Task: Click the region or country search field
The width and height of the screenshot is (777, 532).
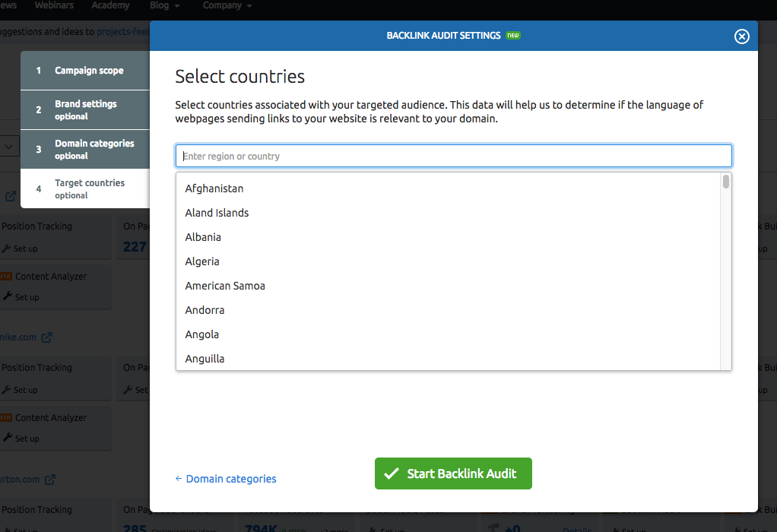Action: (x=454, y=156)
